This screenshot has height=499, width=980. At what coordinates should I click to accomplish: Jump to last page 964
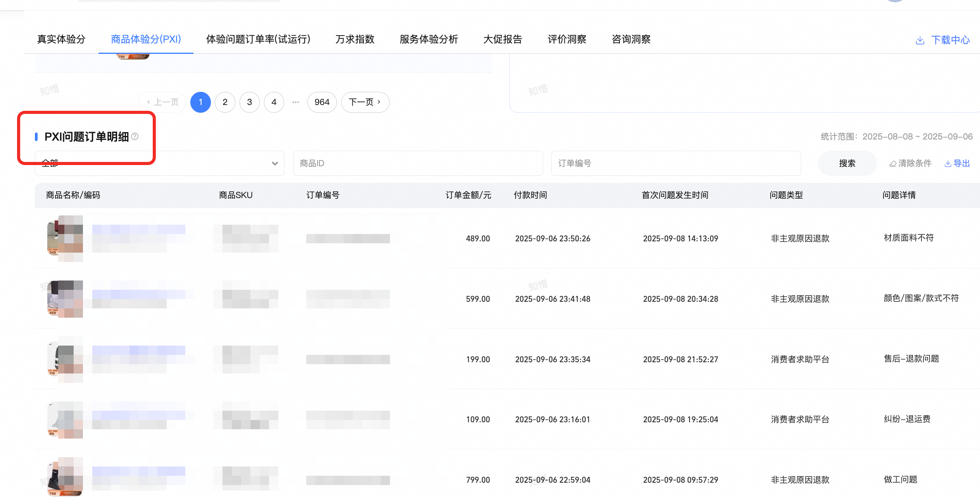coord(322,102)
